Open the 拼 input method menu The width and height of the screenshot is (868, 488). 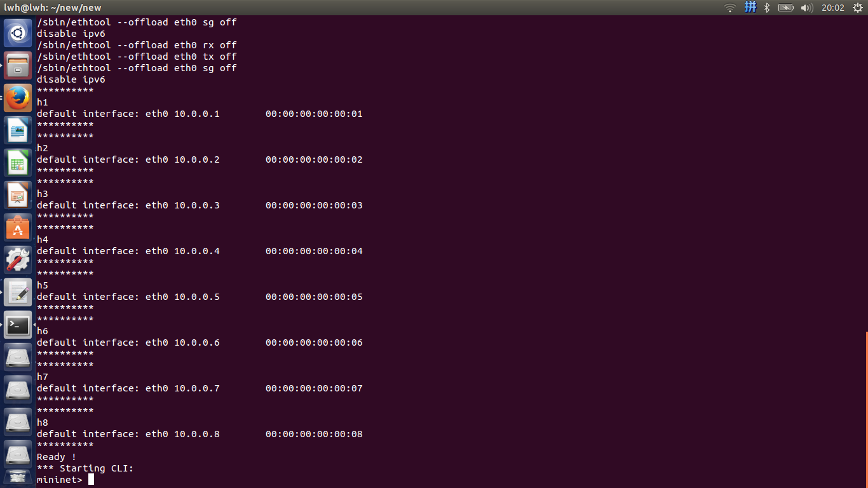click(x=750, y=8)
